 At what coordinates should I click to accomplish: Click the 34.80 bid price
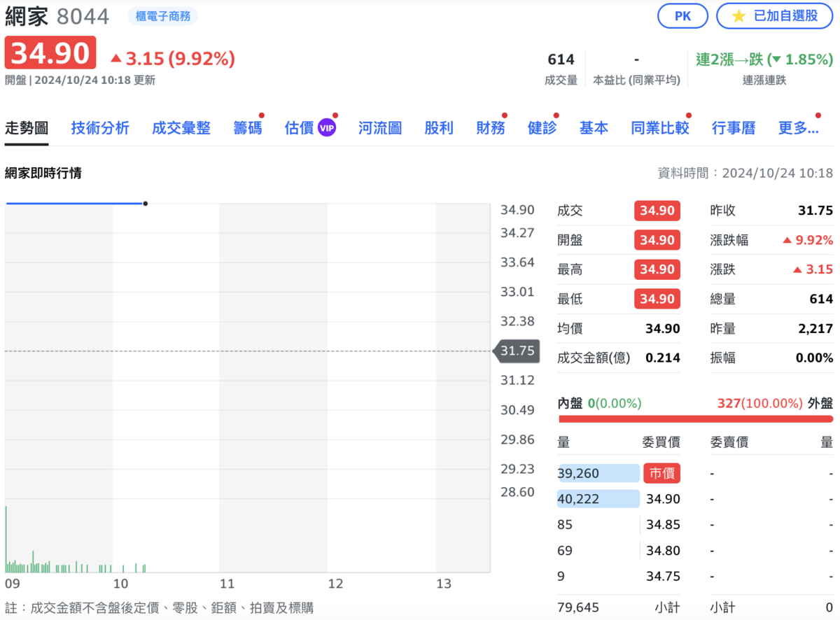point(663,550)
